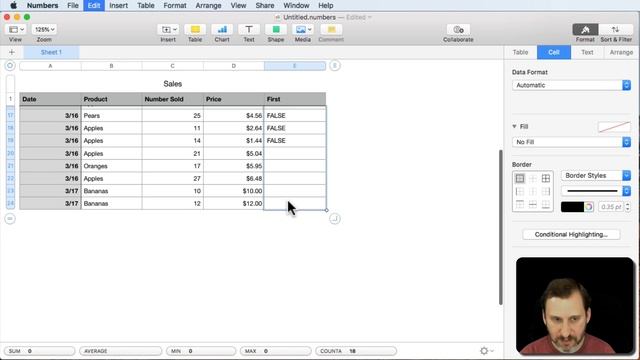Open the View toolbar button
Image resolution: width=640 pixels, height=360 pixels.
(x=16, y=29)
